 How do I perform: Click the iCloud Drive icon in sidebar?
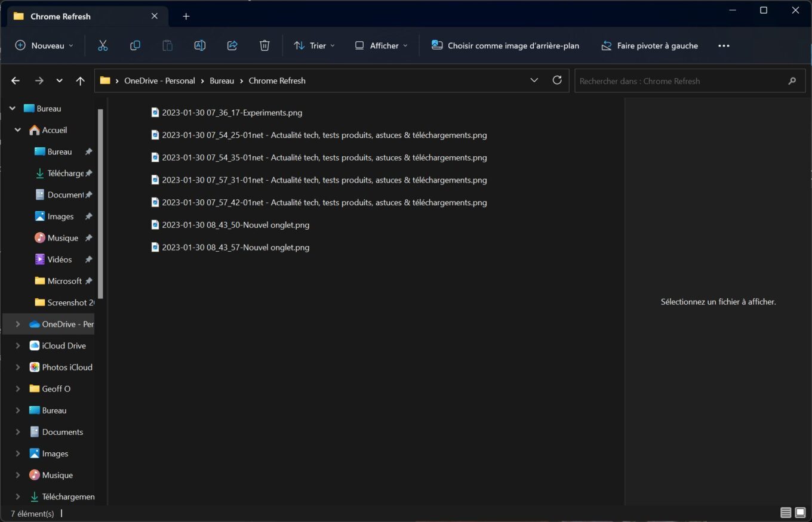pyautogui.click(x=35, y=345)
